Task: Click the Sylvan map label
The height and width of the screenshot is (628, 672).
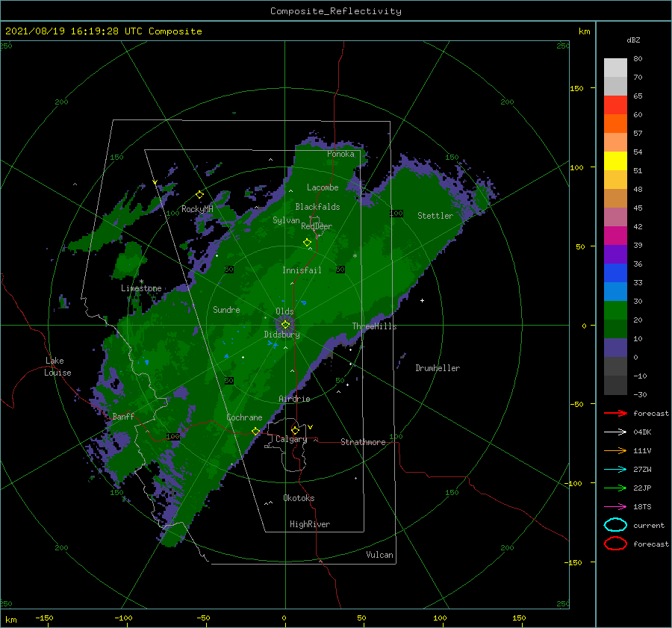Action: pos(286,220)
